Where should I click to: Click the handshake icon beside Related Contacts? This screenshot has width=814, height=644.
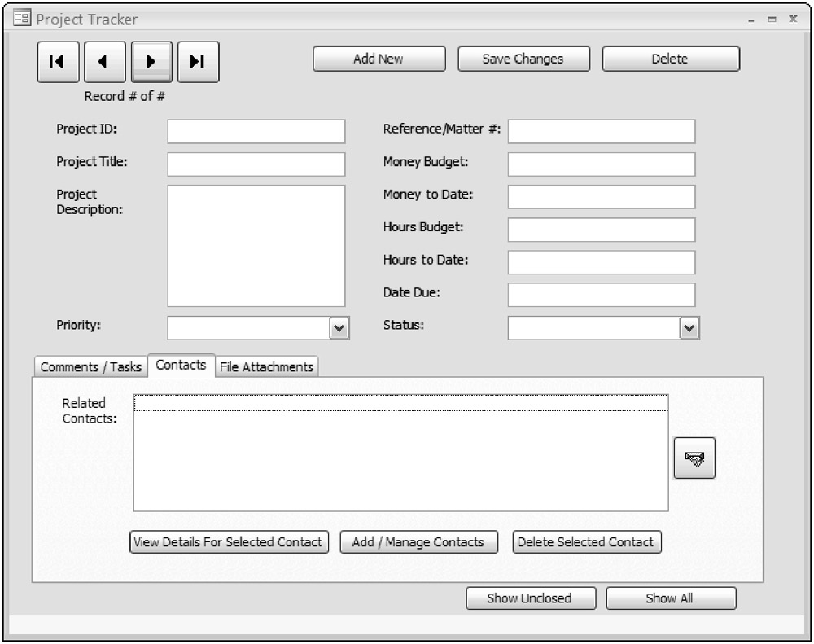(694, 458)
